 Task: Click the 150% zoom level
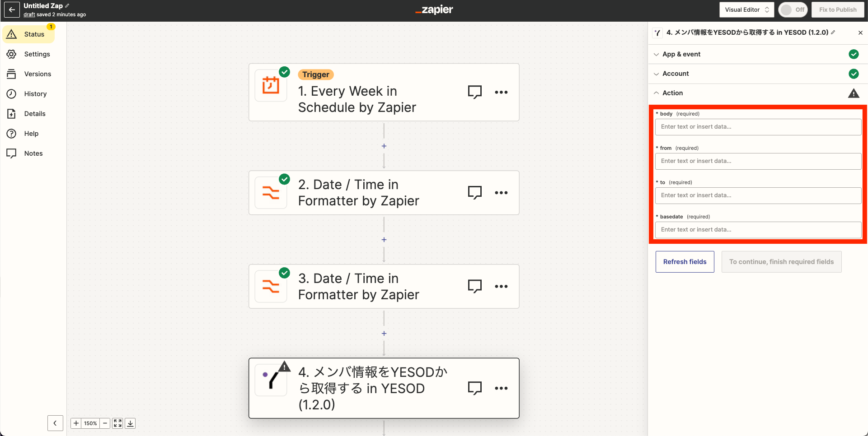90,423
